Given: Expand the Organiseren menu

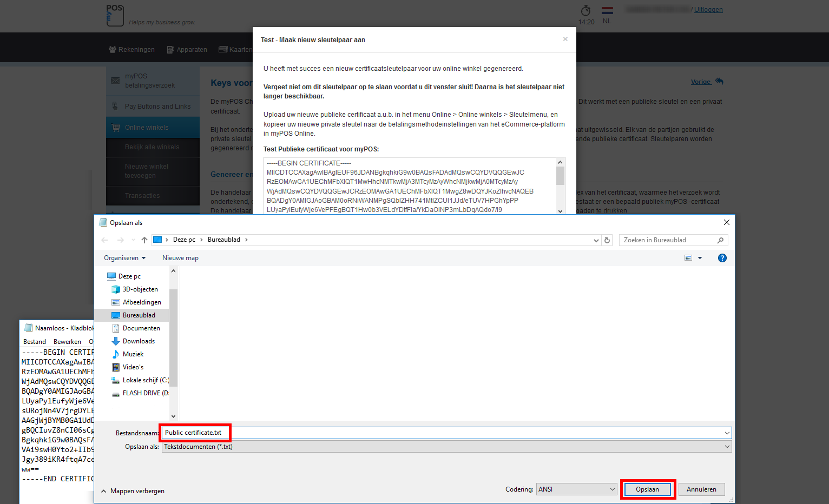Looking at the screenshot, I should pyautogui.click(x=125, y=258).
